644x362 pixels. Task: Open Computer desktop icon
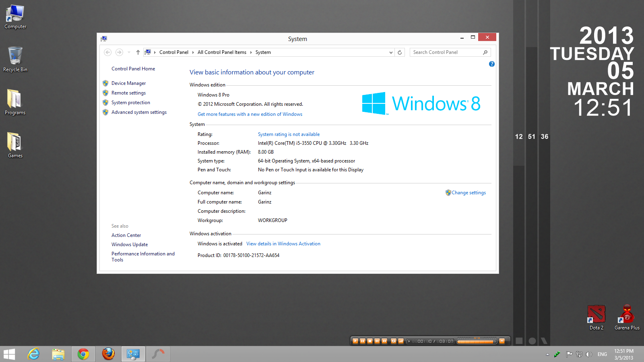15,17
